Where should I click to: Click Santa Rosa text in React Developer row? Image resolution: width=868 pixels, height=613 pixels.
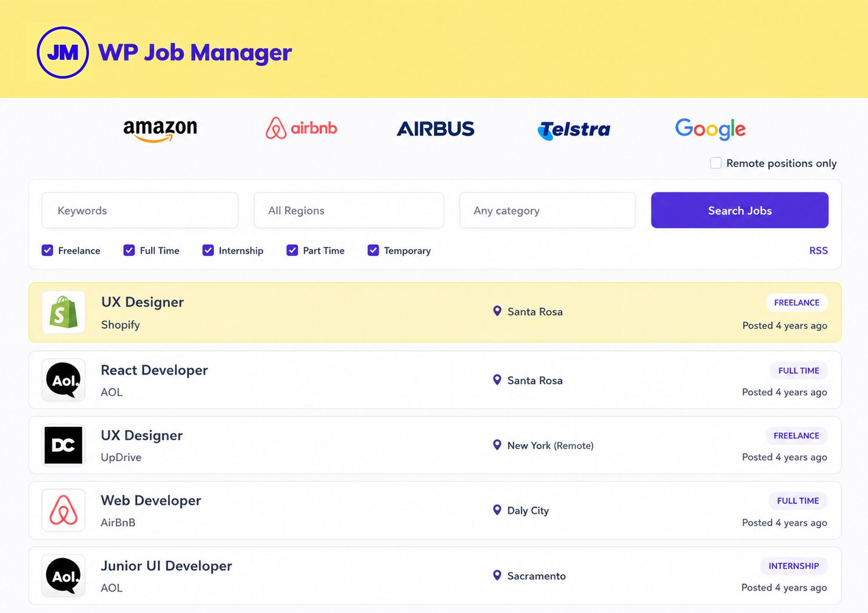pos(535,380)
